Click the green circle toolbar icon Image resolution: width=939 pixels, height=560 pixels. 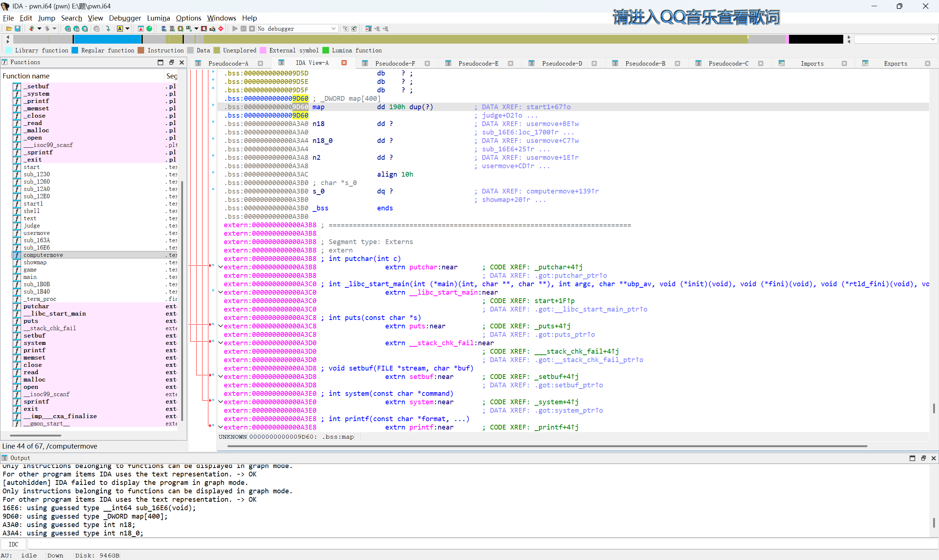pos(149,29)
